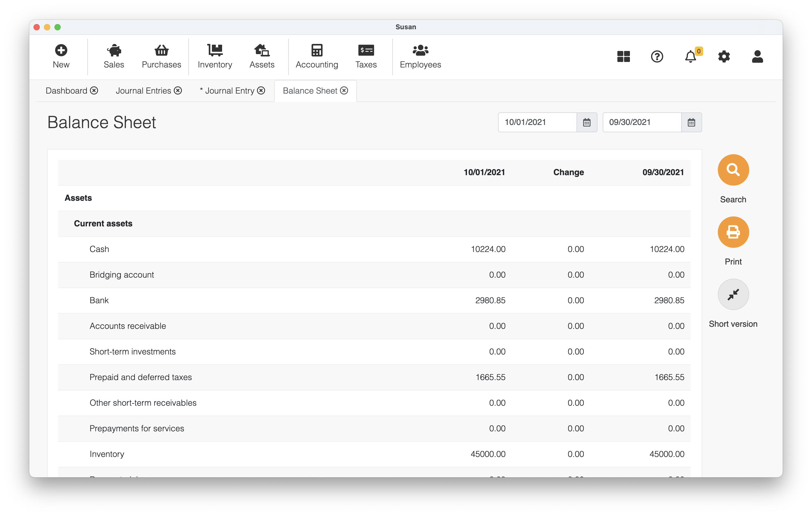This screenshot has height=516, width=812.
Task: Open the user profile menu
Action: tap(757, 56)
